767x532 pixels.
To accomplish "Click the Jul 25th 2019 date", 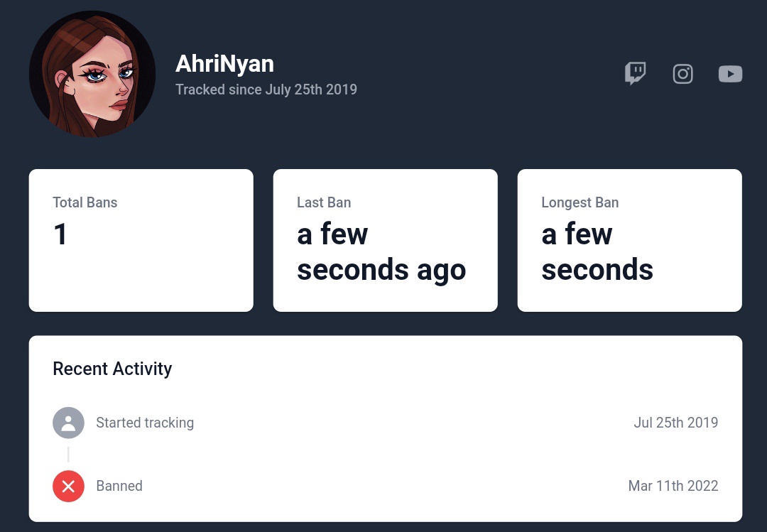I will [x=676, y=423].
